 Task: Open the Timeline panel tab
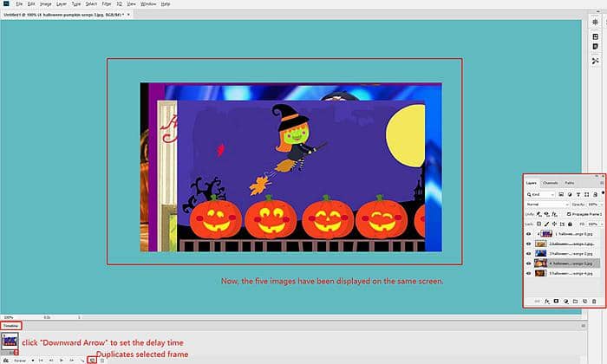pos(10,326)
